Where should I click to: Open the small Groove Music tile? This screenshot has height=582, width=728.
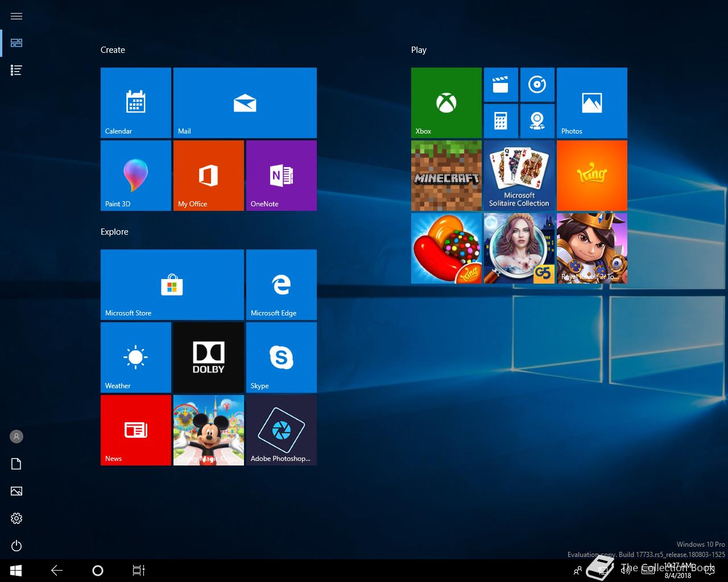537,85
